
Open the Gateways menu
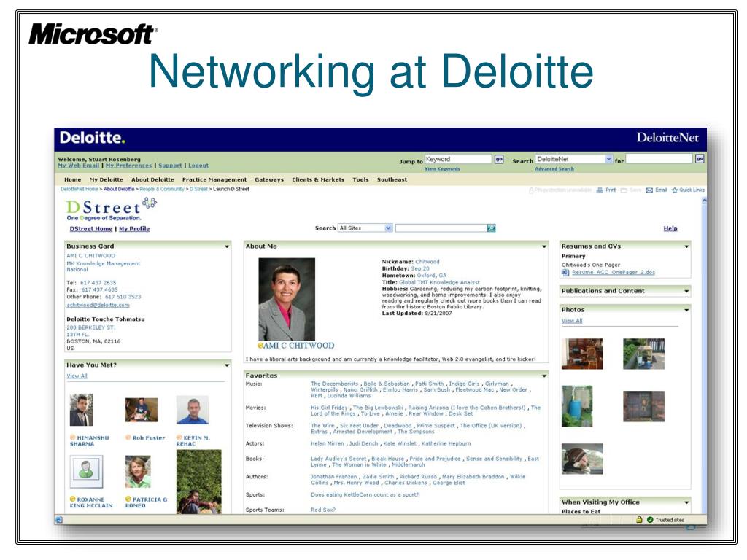tap(269, 180)
